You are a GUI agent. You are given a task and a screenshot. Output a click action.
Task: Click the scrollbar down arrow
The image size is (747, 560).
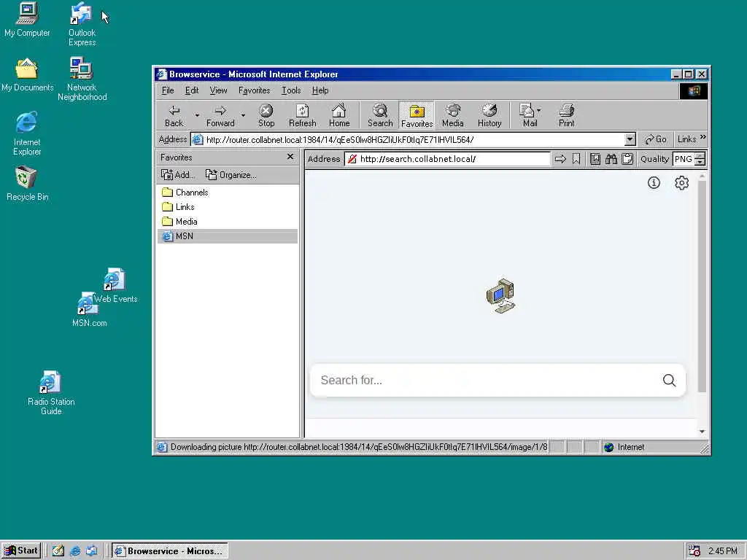(702, 432)
